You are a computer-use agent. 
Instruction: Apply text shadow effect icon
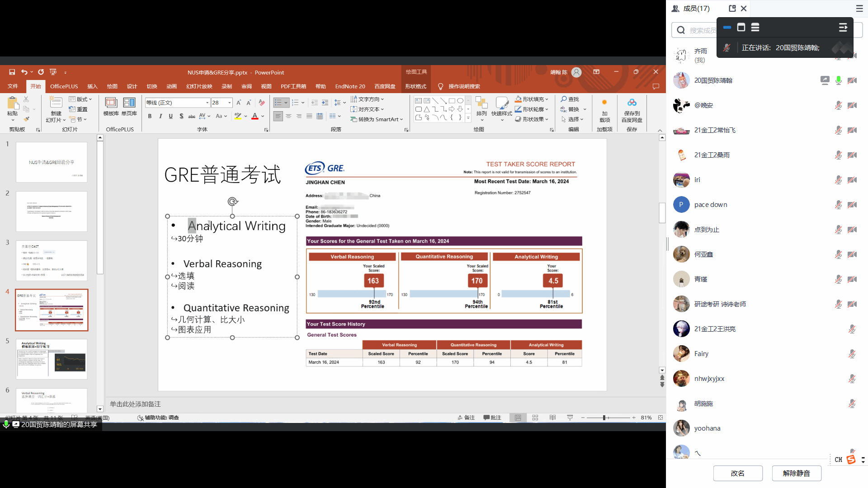[x=181, y=116]
